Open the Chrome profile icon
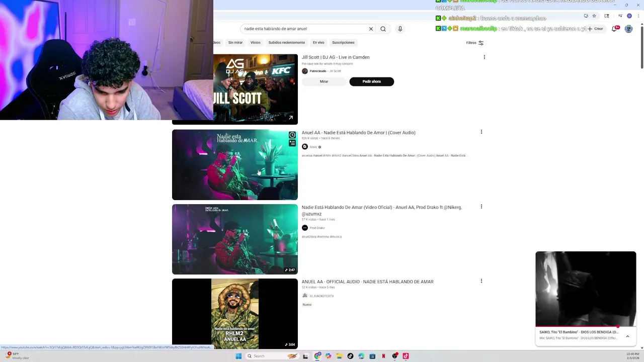The image size is (644, 362). pos(629,16)
